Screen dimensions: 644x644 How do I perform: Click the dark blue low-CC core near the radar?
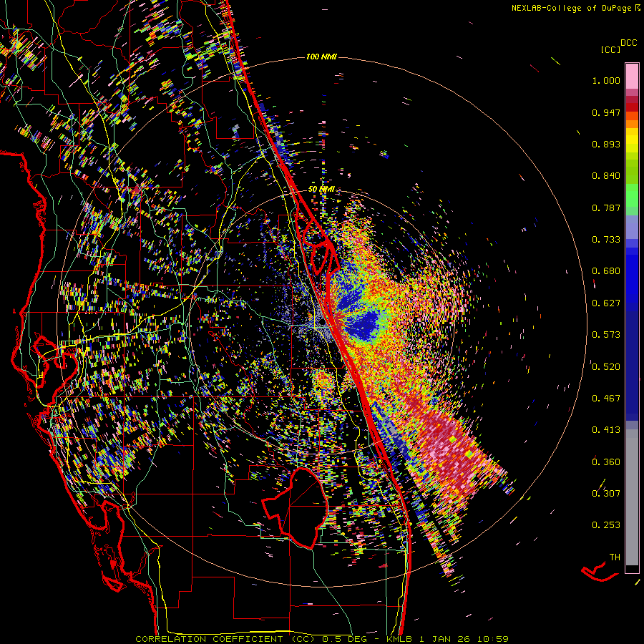pos(364,323)
